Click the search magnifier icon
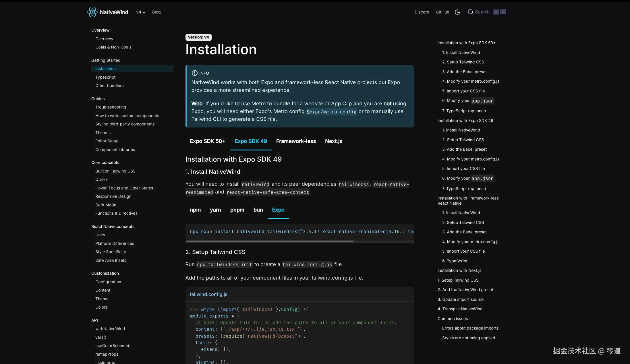Image resolution: width=630 pixels, height=364 pixels. (x=470, y=12)
